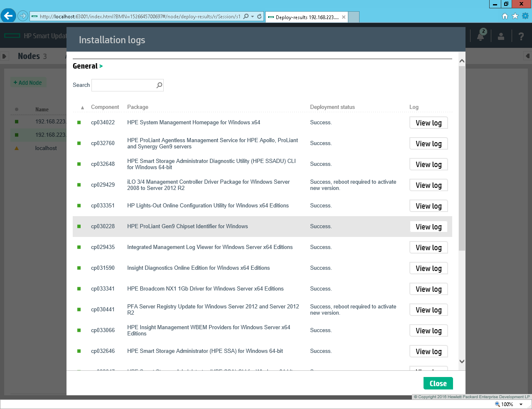
Task: Click the search magnifier icon in logs
Action: click(x=159, y=85)
